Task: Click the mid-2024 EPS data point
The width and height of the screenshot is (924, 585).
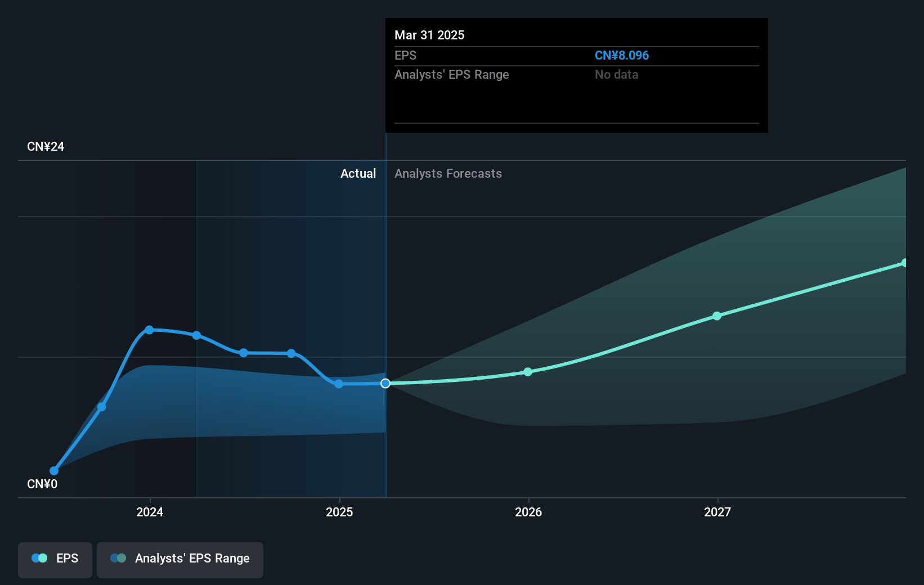Action: [x=244, y=353]
